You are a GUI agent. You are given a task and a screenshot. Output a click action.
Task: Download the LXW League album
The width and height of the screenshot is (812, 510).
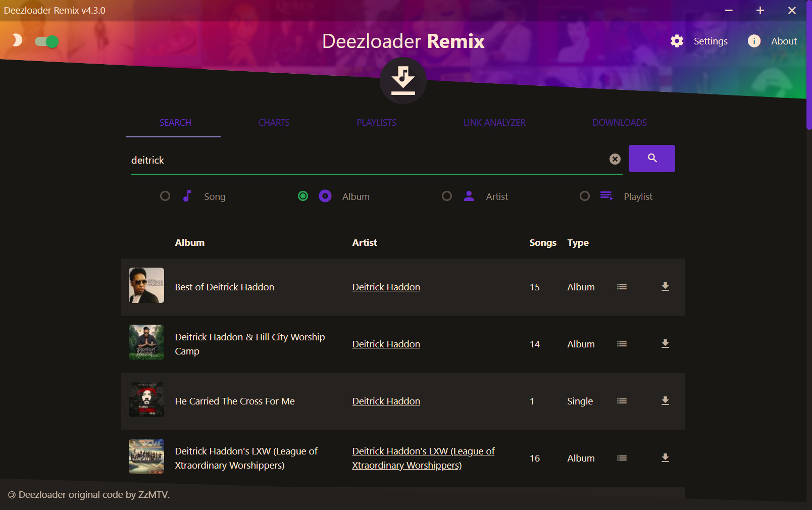click(x=665, y=458)
